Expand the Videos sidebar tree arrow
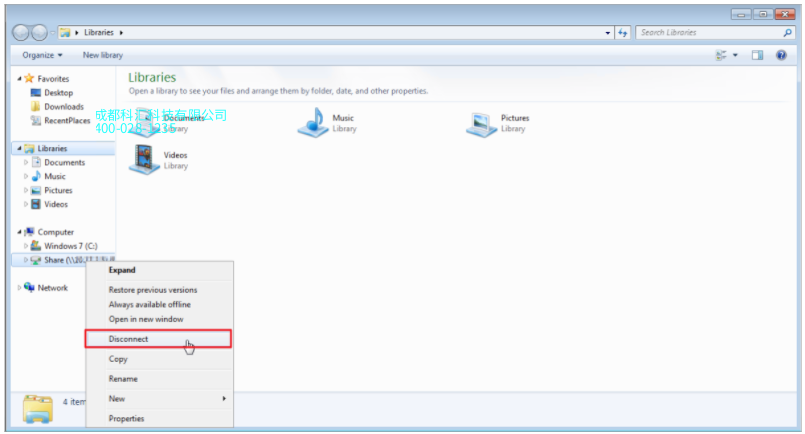Viewport: 805px width, 434px height. coord(26,204)
